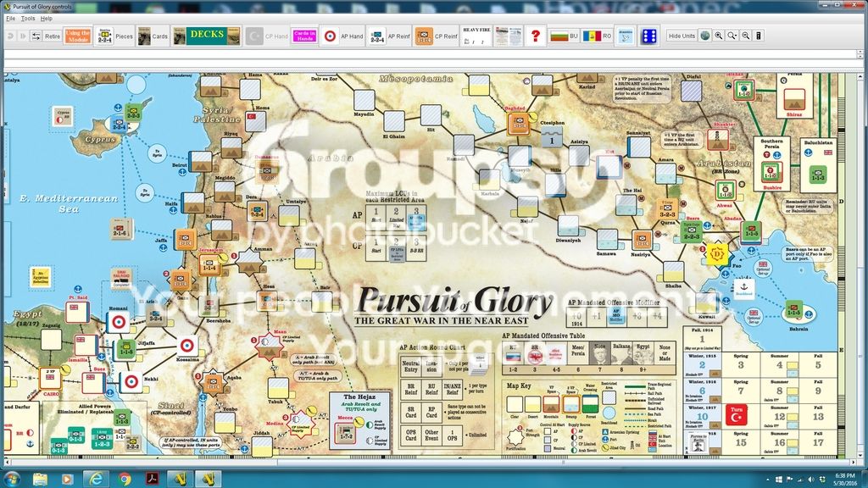Click the connect/server swap-arrows icon
This screenshot has height=488, width=868.
coord(36,36)
